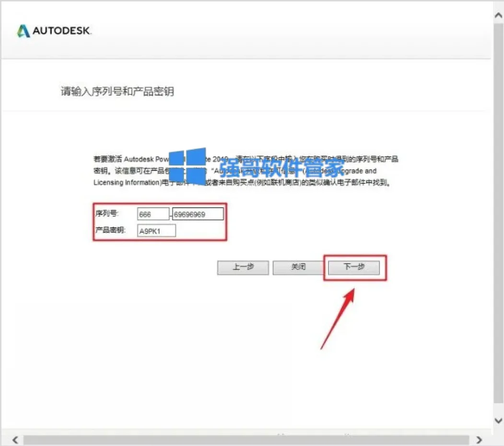
Task: Click the 下一步 (Next) button
Action: pos(353,267)
